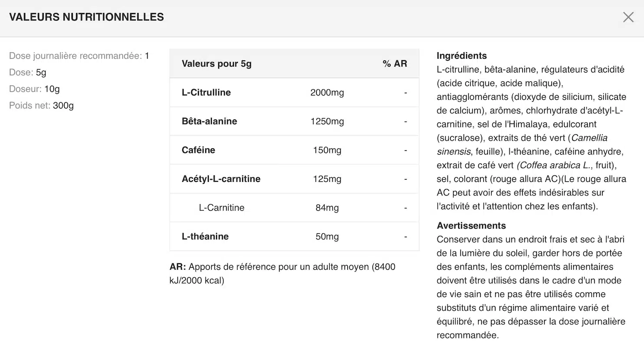The image size is (644, 357).
Task: Click the Valeurs Nutritionnelles title
Action: click(86, 17)
